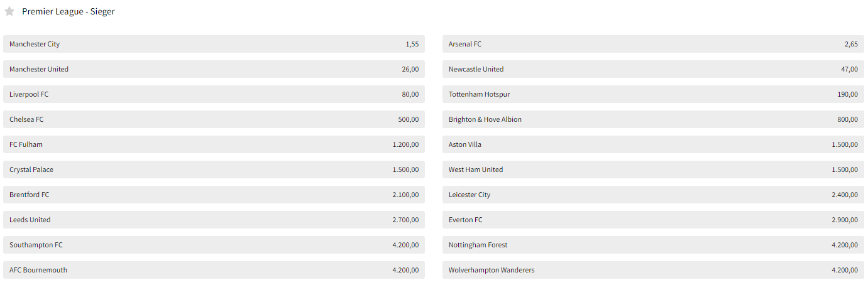Choose Nottingham Forest as winner
Image resolution: width=868 pixels, height=285 pixels.
(x=653, y=245)
